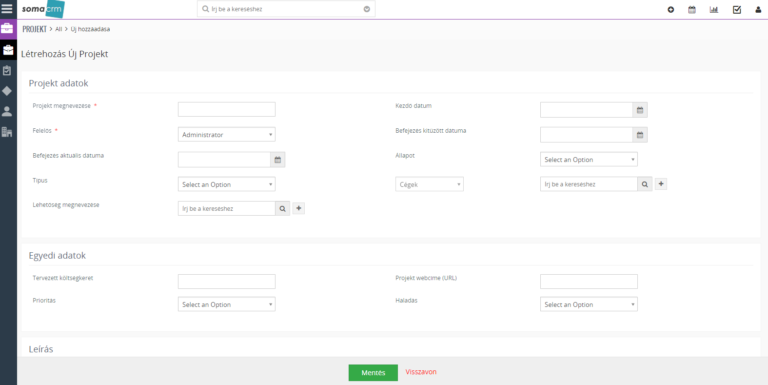Click the Projekt webcime (URL) label
768x385 pixels.
tap(426, 278)
